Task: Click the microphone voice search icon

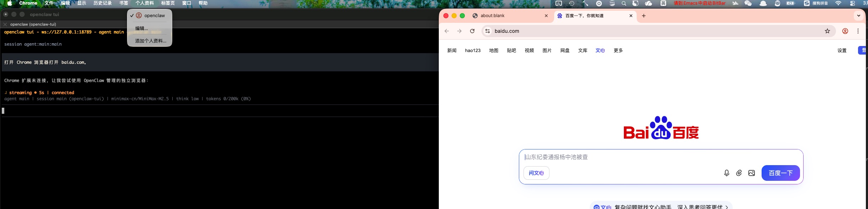Action: click(x=726, y=173)
